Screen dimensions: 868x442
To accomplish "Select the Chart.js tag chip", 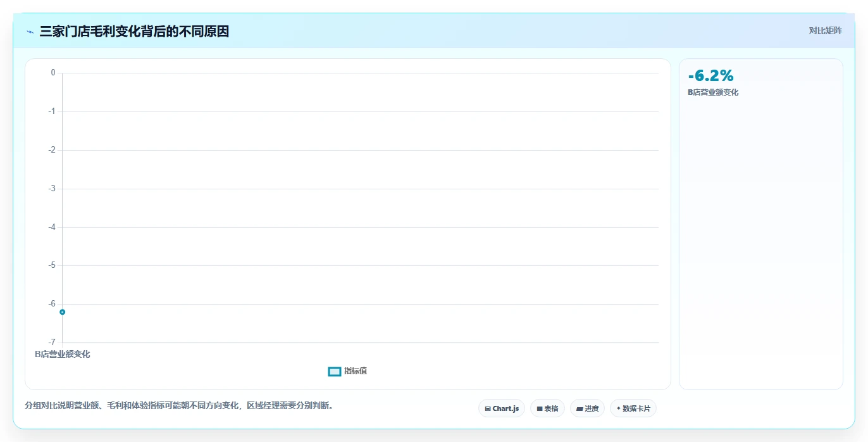I will 502,408.
